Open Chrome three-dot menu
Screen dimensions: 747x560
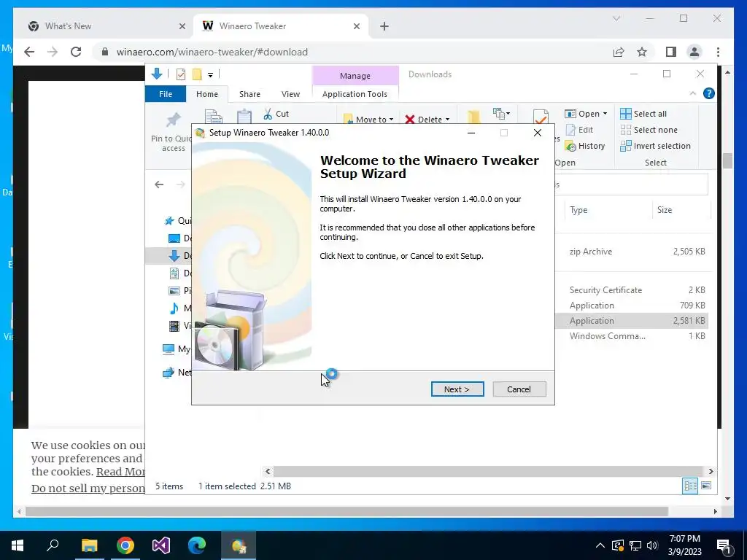point(718,52)
